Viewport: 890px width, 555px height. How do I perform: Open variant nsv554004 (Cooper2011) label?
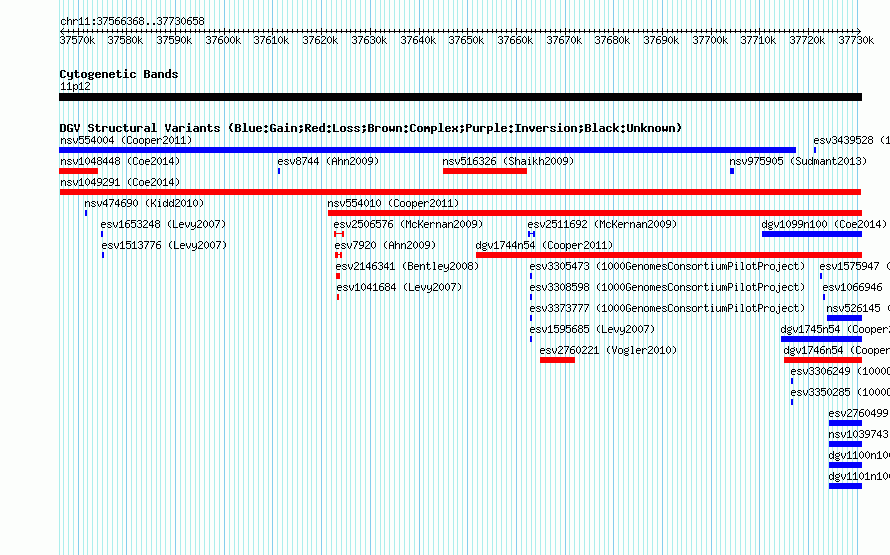126,140
